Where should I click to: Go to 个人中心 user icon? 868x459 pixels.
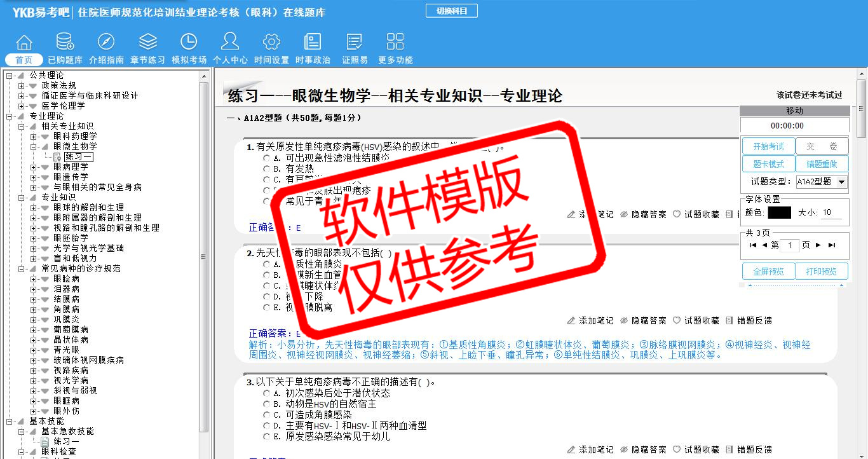(230, 43)
